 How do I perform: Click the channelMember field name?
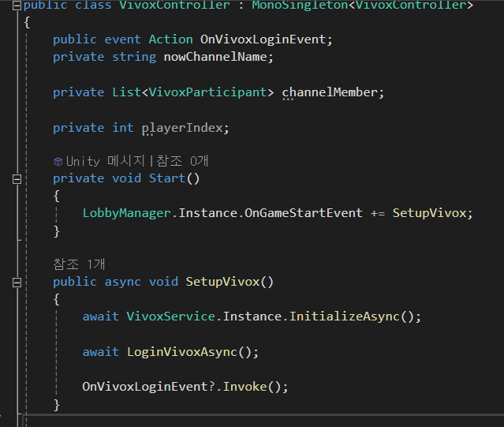tap(330, 92)
